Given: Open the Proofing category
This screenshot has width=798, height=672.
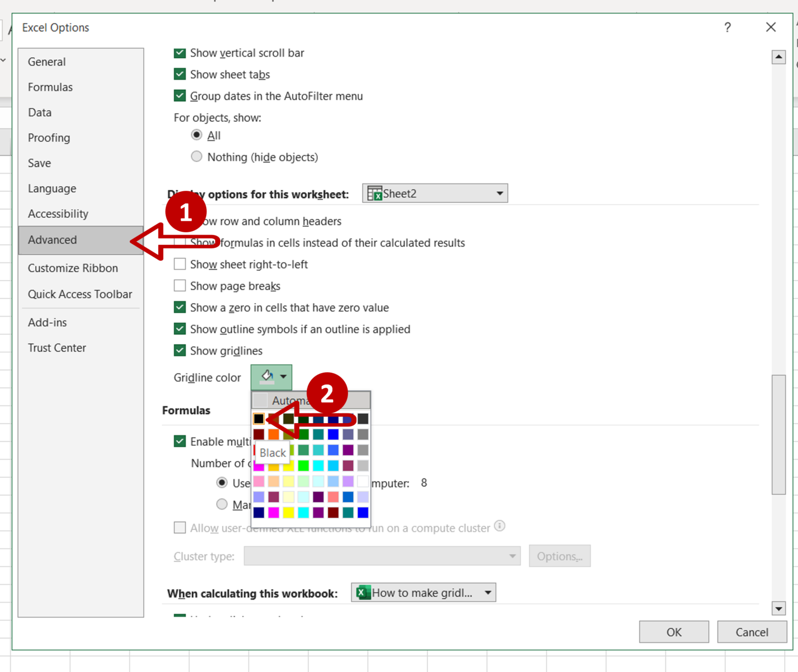Looking at the screenshot, I should pyautogui.click(x=81, y=138).
